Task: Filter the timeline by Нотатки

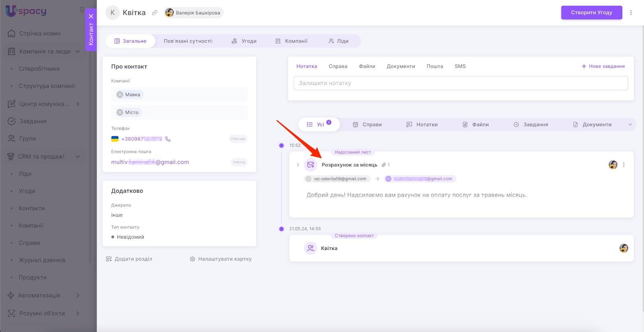Action: [422, 125]
